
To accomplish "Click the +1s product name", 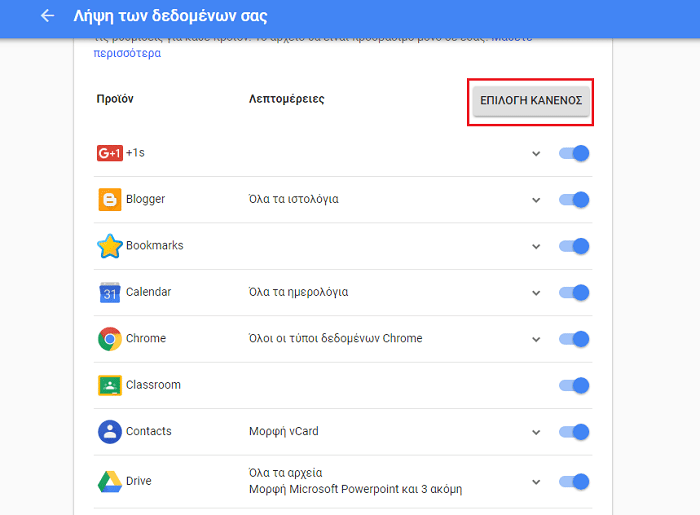I will 135,153.
